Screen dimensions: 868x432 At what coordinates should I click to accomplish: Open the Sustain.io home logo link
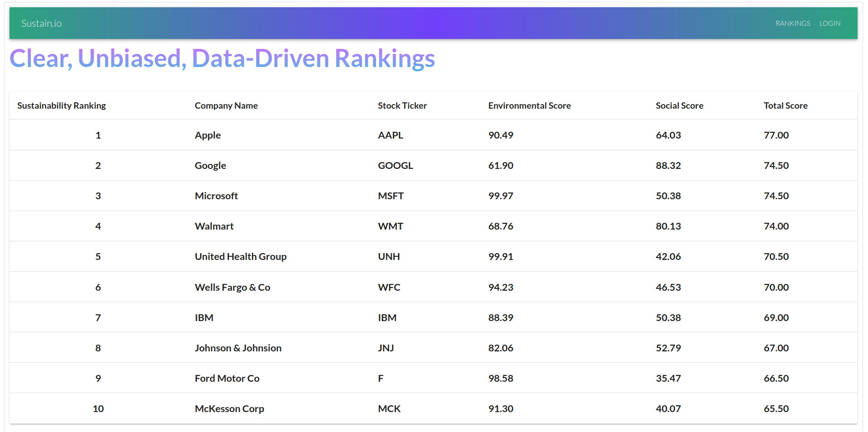(42, 24)
